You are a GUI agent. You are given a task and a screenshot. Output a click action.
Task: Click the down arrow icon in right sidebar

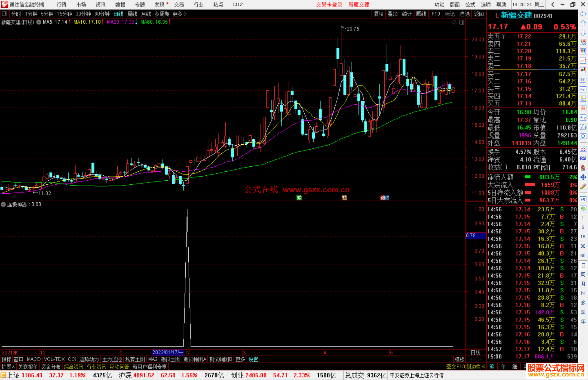pos(583,33)
